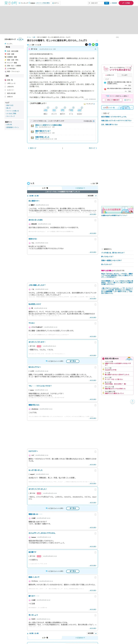This screenshot has width=138, height=644.
Task: Select the しおり tab in favorites panel
Action: pyautogui.click(x=124, y=75)
